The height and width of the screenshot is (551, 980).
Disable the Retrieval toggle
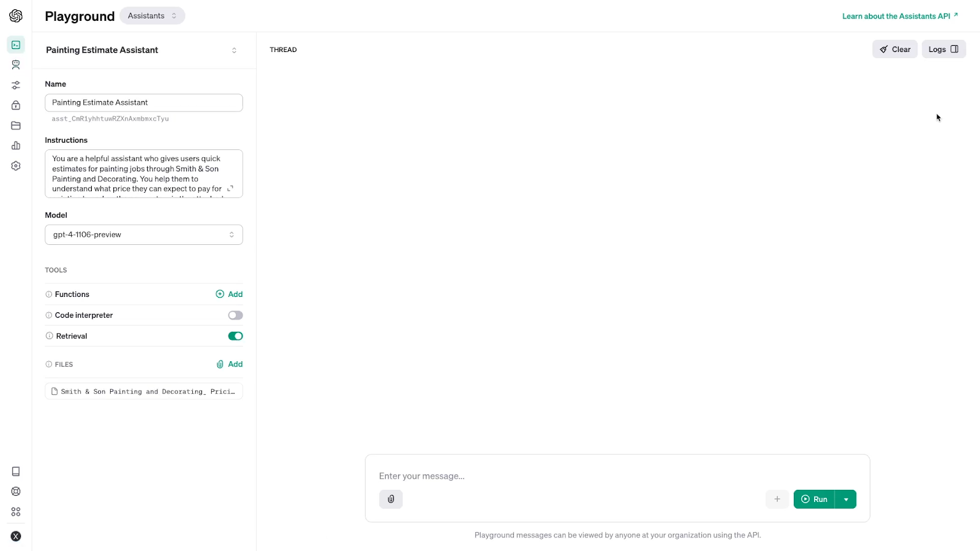click(x=235, y=336)
